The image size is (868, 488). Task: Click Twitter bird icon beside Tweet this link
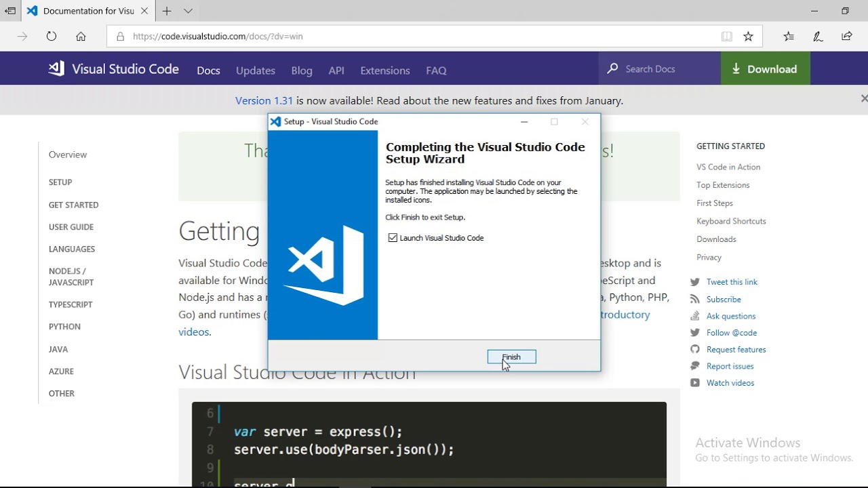[694, 282]
